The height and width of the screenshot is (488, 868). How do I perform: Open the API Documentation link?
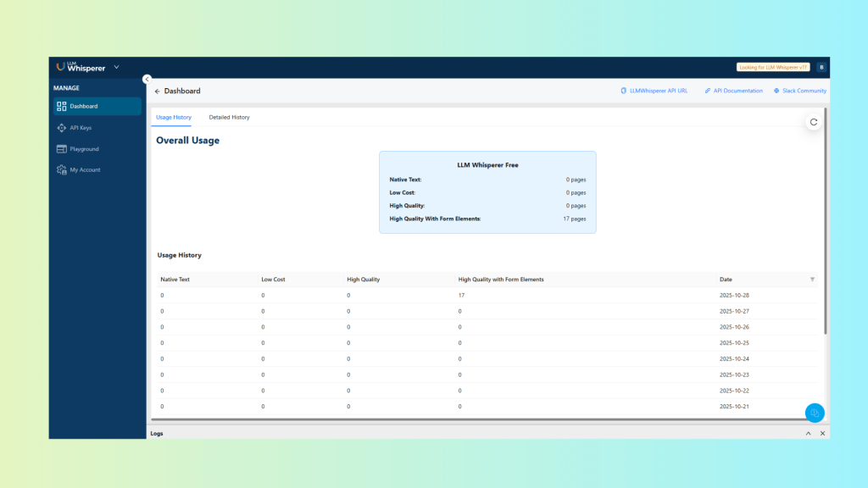click(733, 91)
